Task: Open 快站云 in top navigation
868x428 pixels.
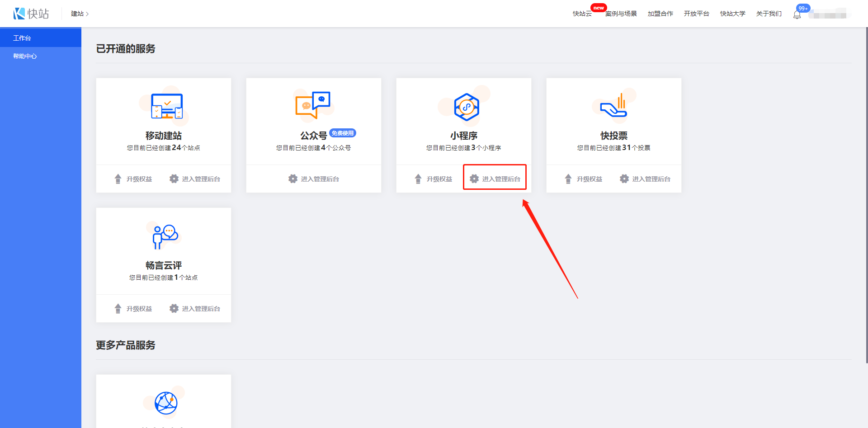Action: pos(582,14)
